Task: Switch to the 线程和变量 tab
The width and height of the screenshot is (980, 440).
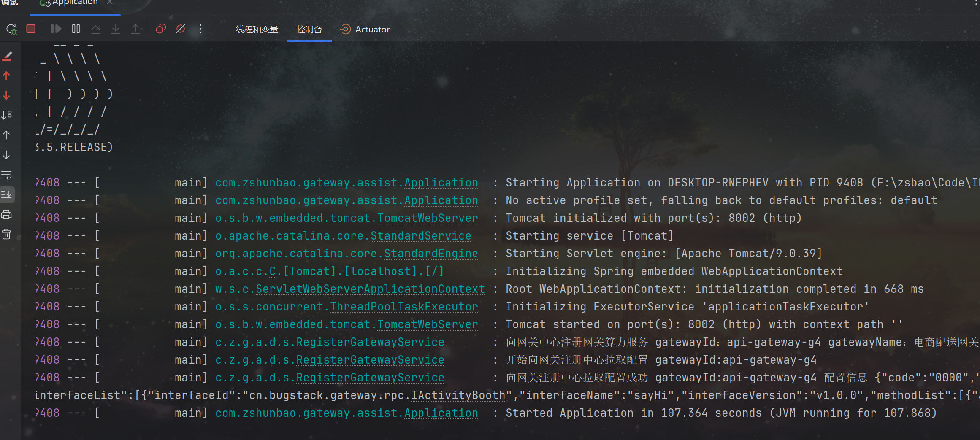Action: point(257,30)
